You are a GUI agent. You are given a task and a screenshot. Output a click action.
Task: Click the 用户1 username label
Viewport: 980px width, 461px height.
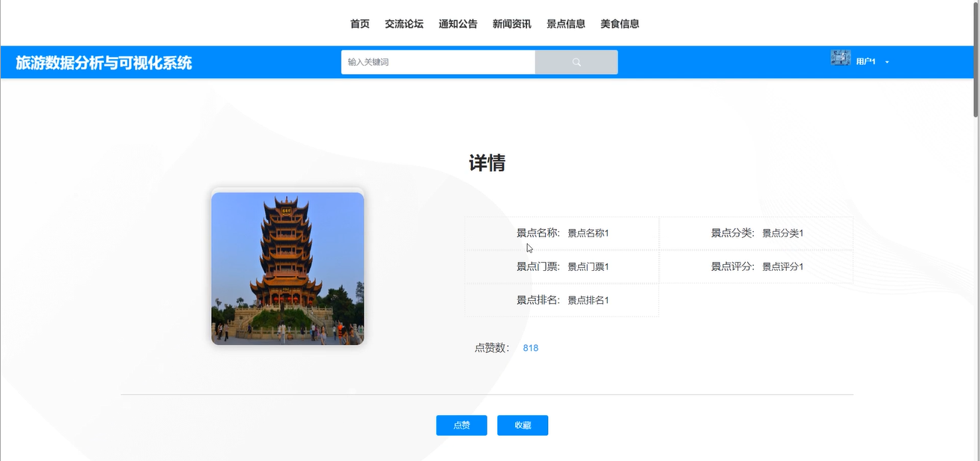[x=866, y=62]
